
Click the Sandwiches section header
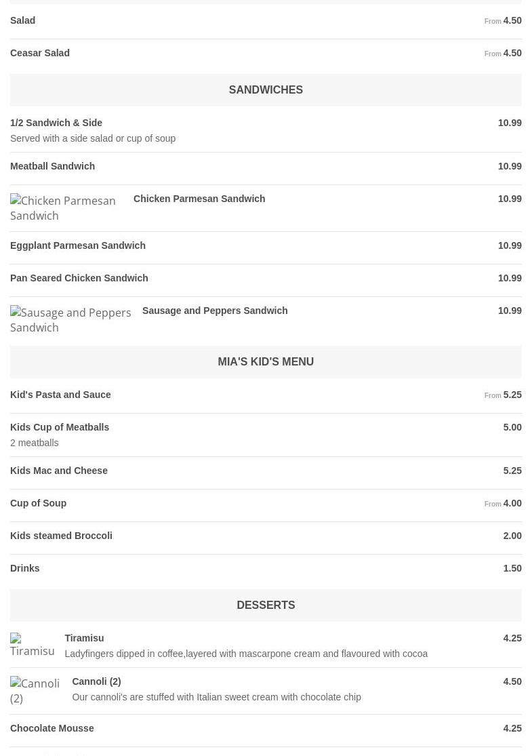[266, 89]
